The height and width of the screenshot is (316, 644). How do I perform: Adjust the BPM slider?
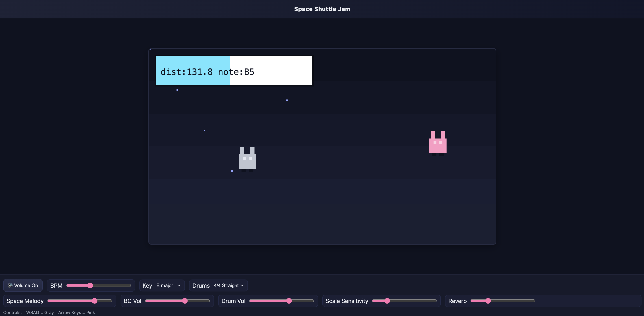pos(90,285)
